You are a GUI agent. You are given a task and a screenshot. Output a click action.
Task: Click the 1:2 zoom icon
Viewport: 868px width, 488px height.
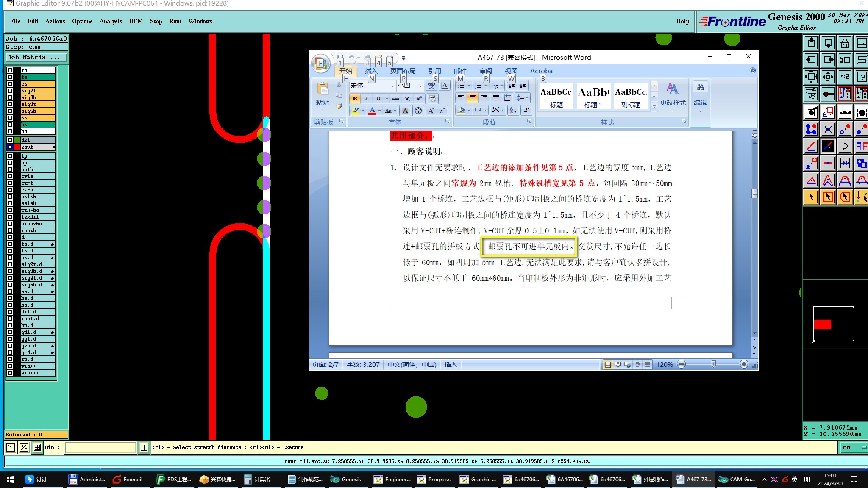point(845,77)
